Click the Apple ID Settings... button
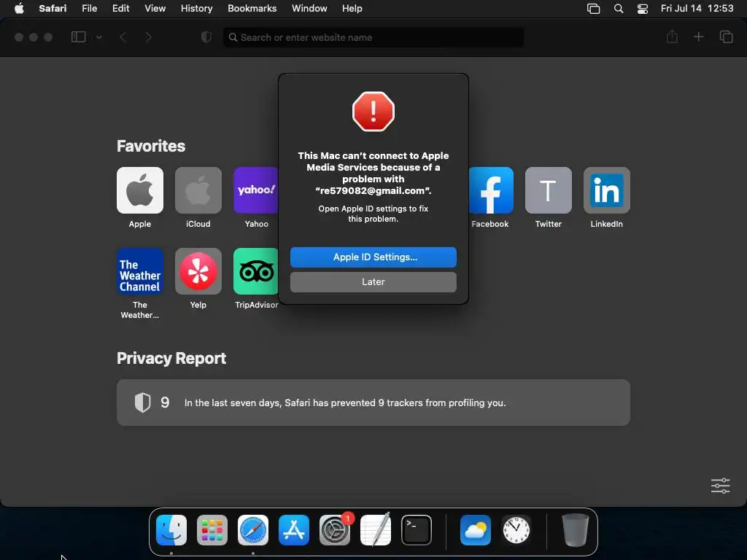The width and height of the screenshot is (747, 560). (x=373, y=257)
